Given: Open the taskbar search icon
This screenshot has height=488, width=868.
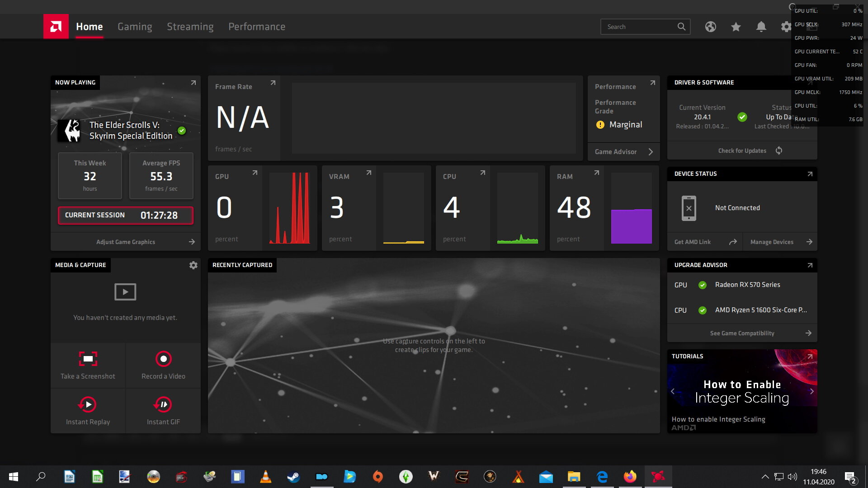Looking at the screenshot, I should pyautogui.click(x=41, y=477).
